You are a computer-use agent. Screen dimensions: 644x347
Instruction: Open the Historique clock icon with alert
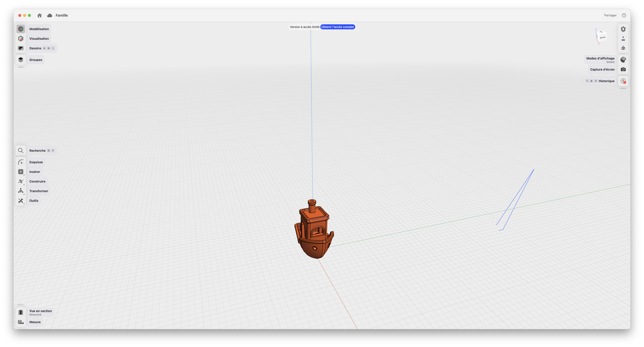pyautogui.click(x=623, y=81)
